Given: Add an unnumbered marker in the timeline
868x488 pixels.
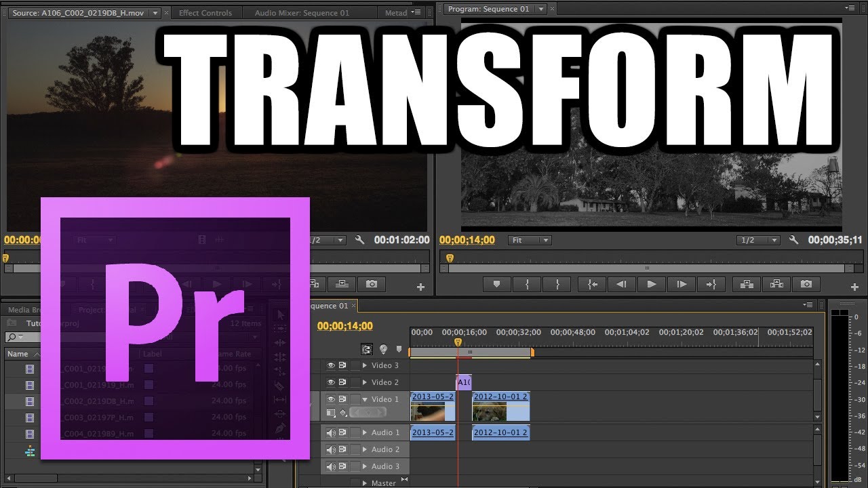Looking at the screenshot, I should click(399, 349).
